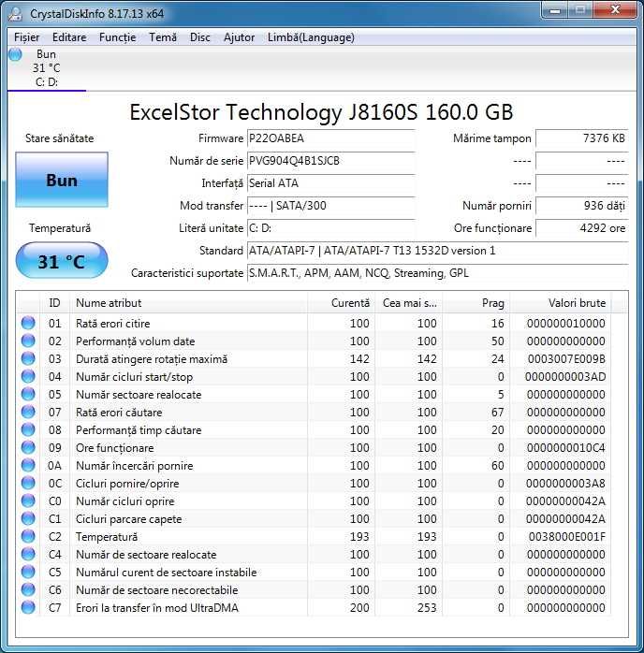Open the Funcție menu
This screenshot has width=644, height=653.
coord(117,37)
